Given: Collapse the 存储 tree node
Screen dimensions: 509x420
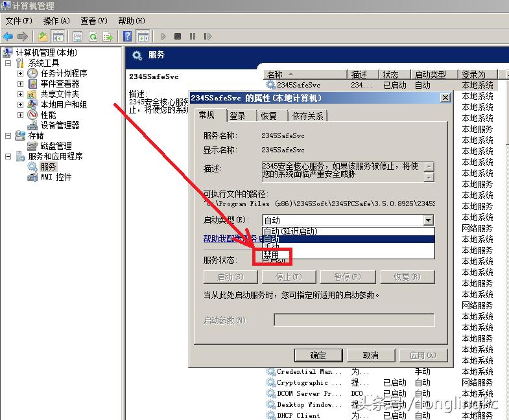Looking at the screenshot, I should coord(8,135).
